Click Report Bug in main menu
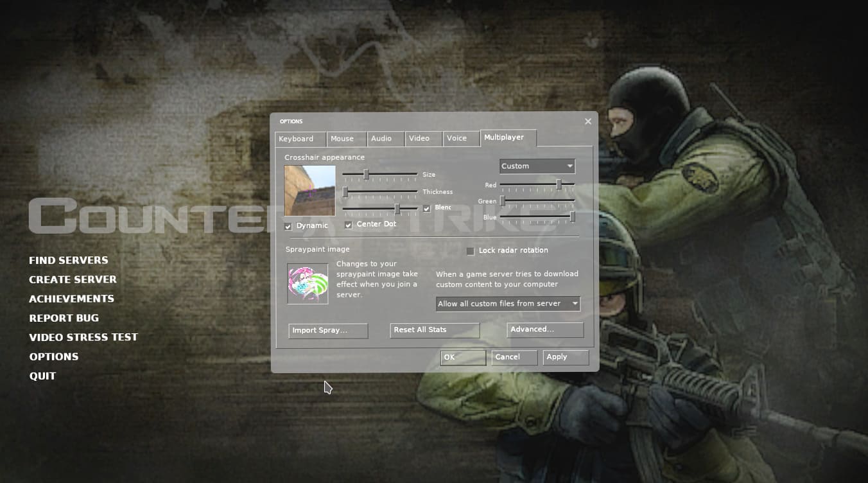 pyautogui.click(x=64, y=318)
